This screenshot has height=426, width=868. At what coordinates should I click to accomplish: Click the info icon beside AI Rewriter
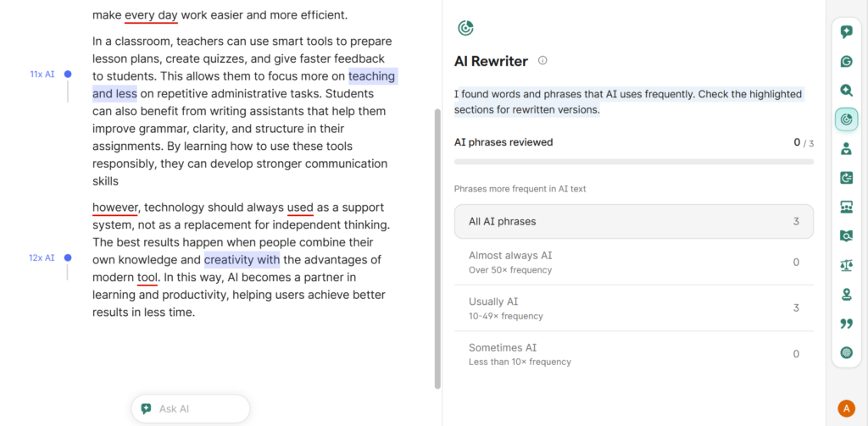pos(542,61)
